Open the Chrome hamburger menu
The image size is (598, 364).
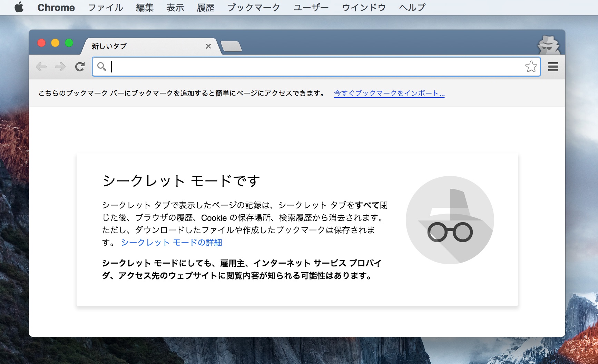click(553, 67)
